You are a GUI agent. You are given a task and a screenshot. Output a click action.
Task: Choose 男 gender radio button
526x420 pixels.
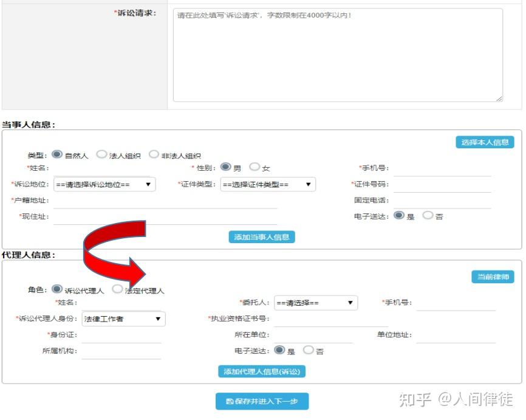pyautogui.click(x=225, y=167)
